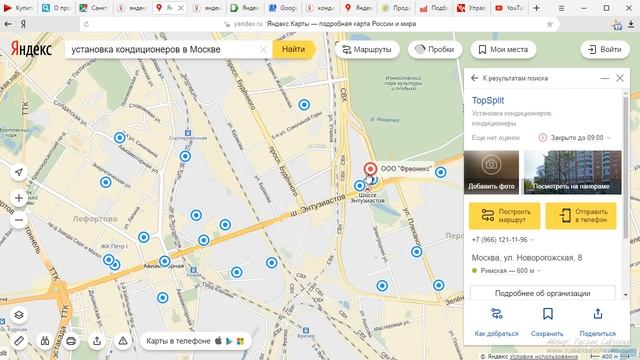Open Посмотреть на панораме thumbnail

click(x=573, y=172)
